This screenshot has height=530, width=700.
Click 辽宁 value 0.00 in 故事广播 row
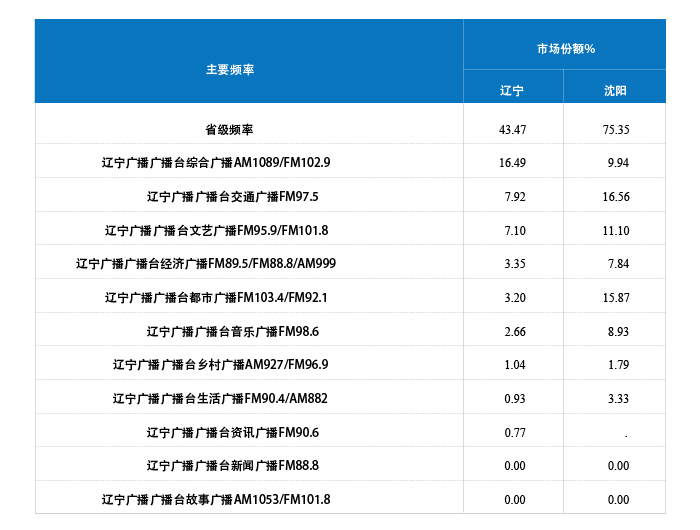click(x=515, y=499)
